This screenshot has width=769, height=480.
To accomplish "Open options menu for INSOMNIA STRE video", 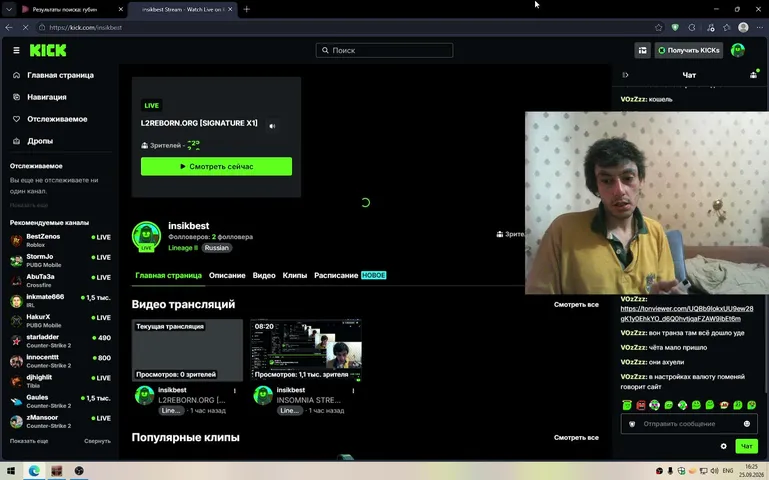I will click(353, 391).
